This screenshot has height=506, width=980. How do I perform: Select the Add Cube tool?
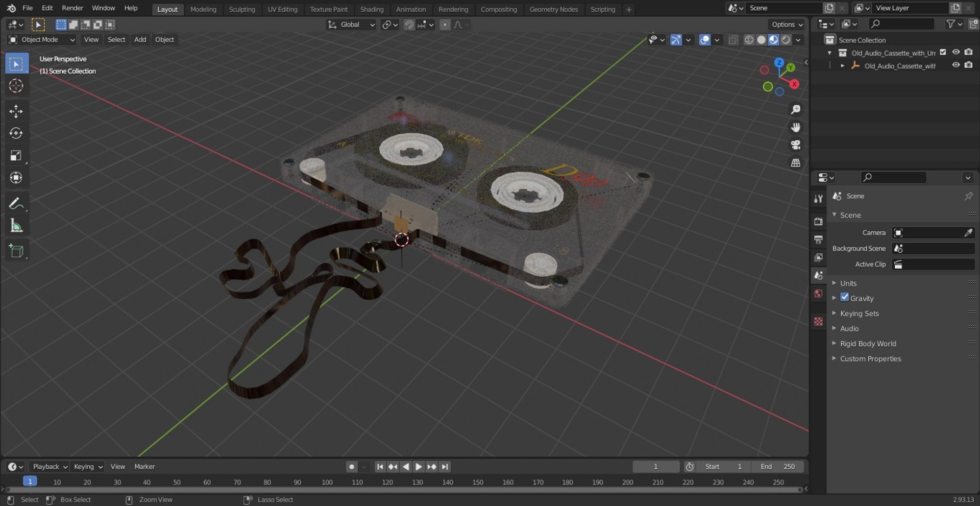16,251
